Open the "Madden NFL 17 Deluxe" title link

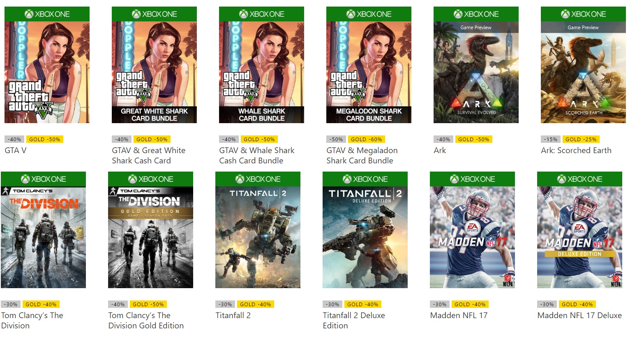pos(579,316)
